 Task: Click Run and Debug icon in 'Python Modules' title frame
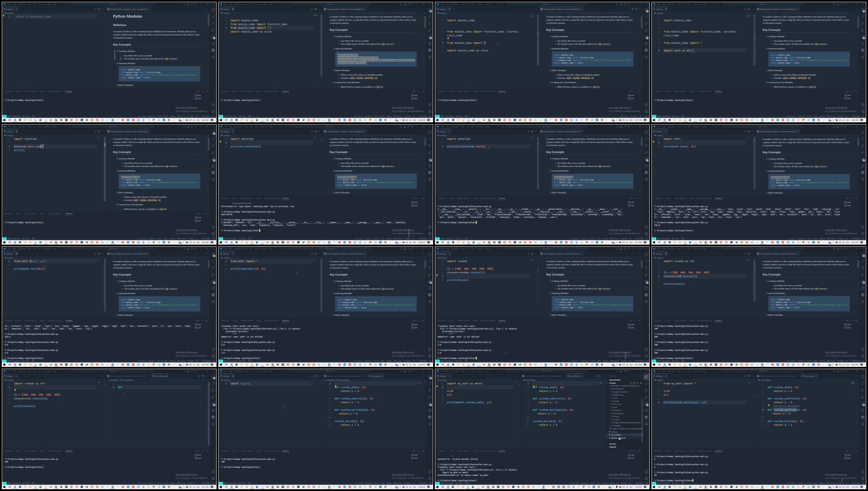[213, 30]
